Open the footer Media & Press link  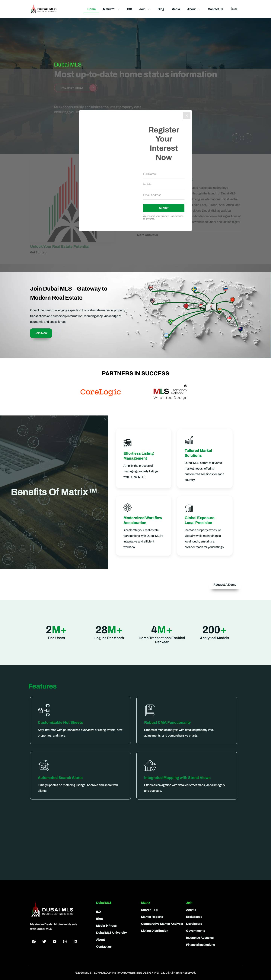click(x=106, y=926)
